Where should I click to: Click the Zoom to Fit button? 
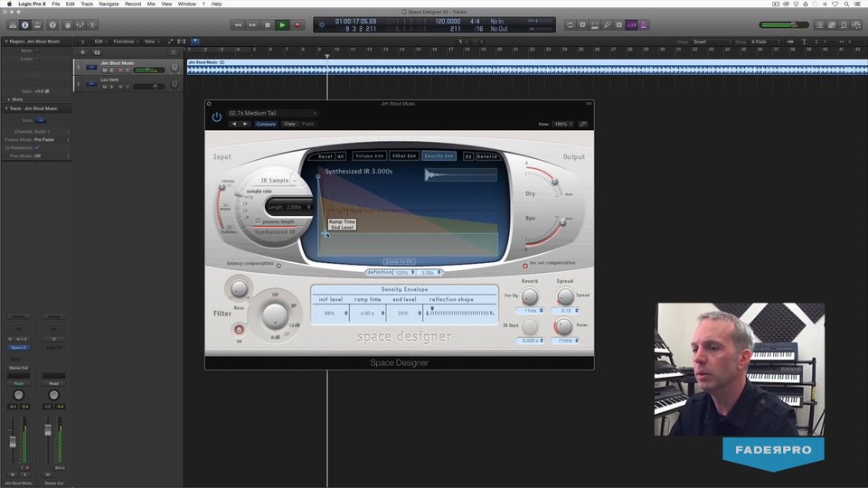[x=399, y=262]
